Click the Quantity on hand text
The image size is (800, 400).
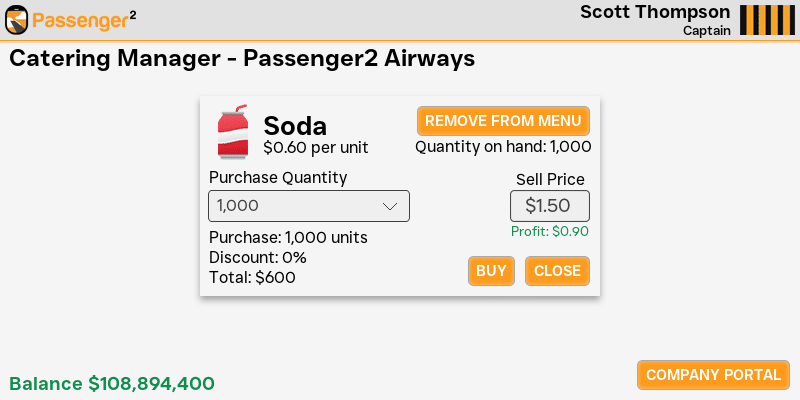click(503, 147)
